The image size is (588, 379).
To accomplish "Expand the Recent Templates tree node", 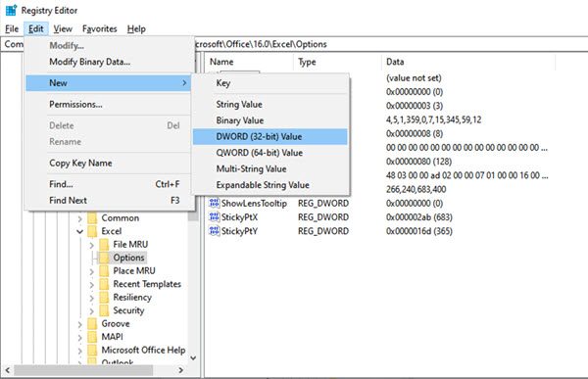I will point(92,285).
